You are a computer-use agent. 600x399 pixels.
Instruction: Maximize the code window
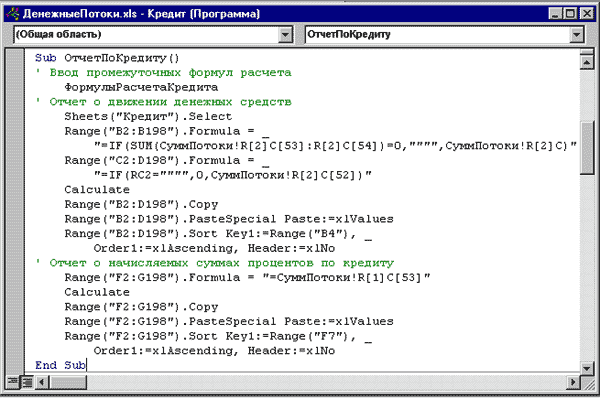point(570,14)
